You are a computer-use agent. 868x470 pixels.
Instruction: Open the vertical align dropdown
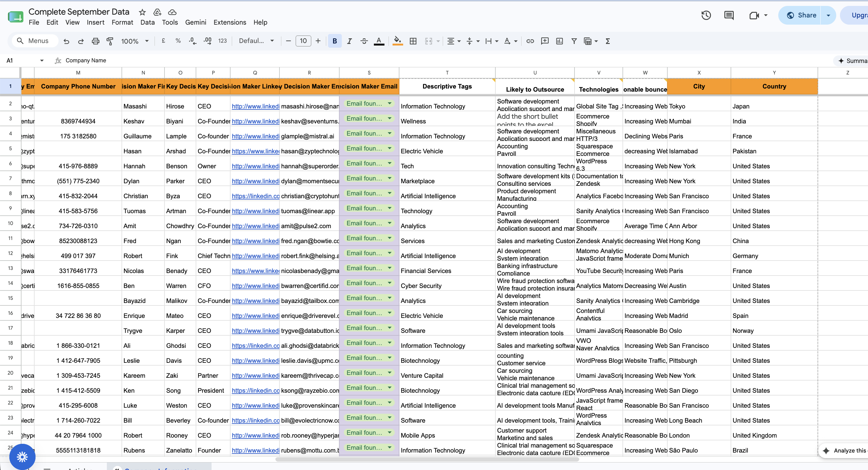tap(473, 41)
